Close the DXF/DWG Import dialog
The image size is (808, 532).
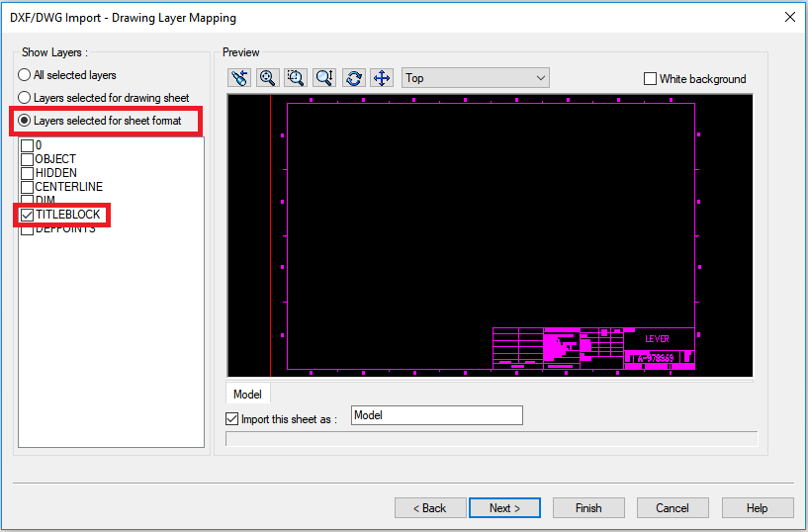tap(790, 17)
